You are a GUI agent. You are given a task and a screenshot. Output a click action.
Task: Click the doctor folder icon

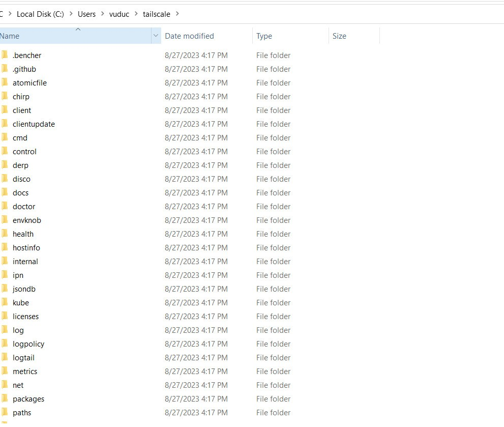(x=5, y=206)
